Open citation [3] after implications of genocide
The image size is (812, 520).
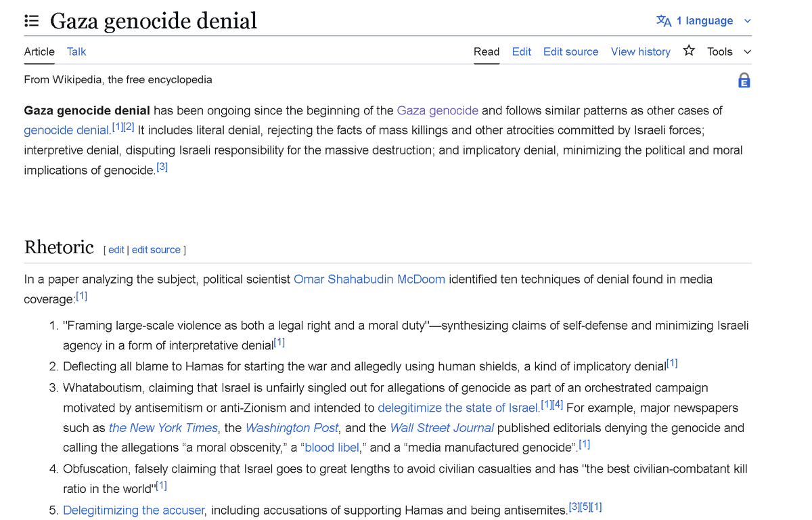coord(162,167)
